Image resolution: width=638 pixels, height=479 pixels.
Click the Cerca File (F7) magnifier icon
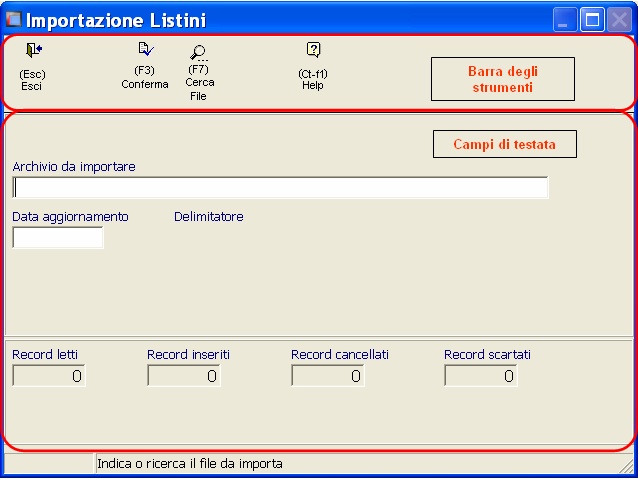pos(199,52)
